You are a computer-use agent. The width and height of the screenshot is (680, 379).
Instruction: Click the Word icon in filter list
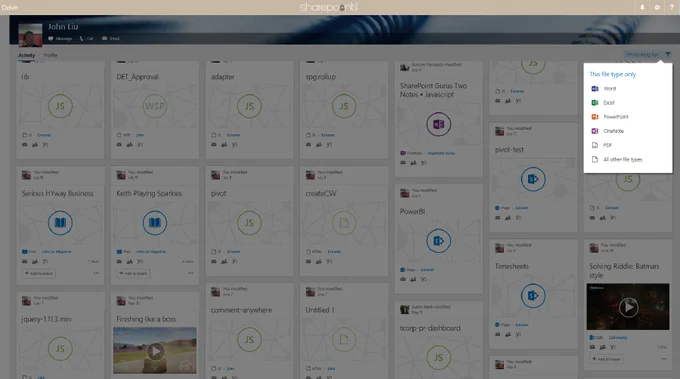(595, 88)
